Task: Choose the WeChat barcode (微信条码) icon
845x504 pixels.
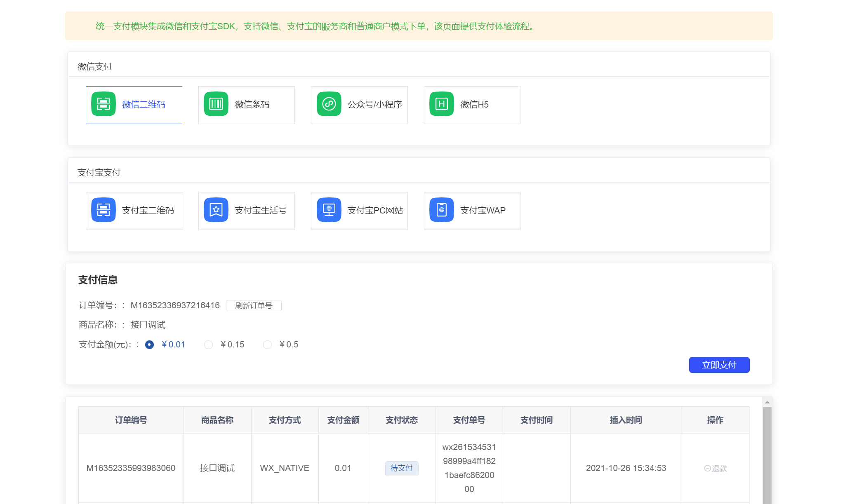Action: pos(216,104)
